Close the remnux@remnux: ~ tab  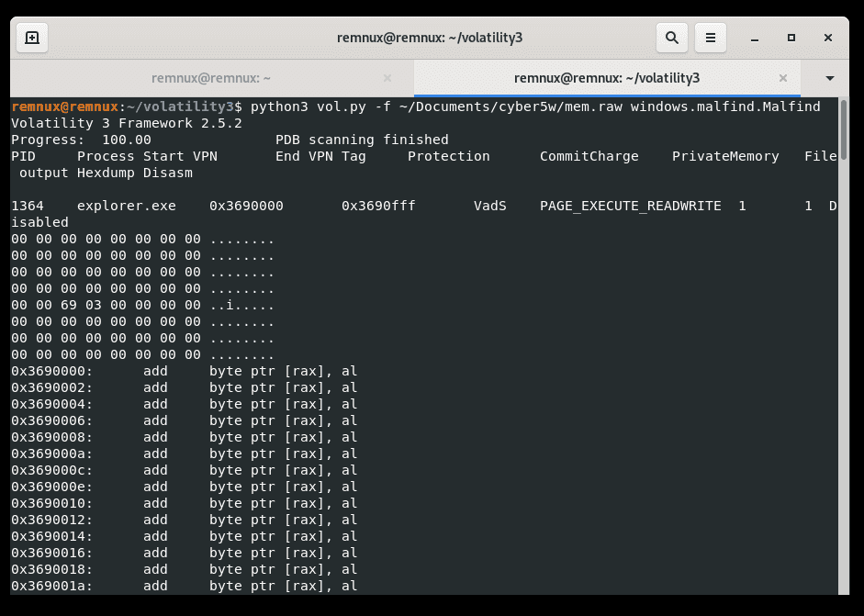point(387,78)
